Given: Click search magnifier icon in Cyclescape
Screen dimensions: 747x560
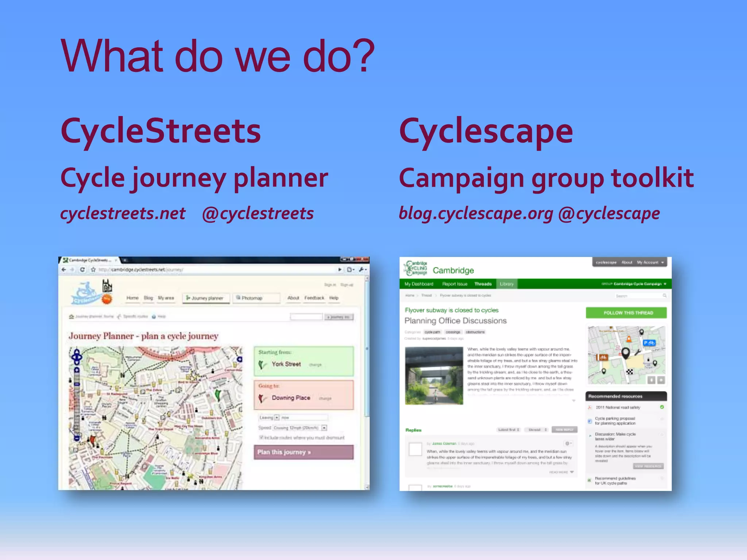Looking at the screenshot, I should (x=665, y=296).
